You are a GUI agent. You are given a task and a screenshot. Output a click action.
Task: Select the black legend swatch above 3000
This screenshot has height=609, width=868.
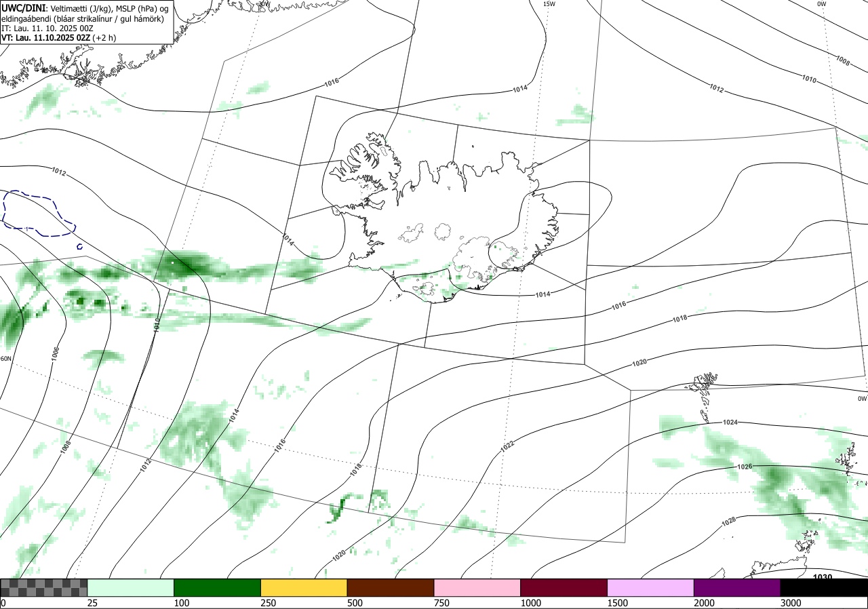[824, 587]
